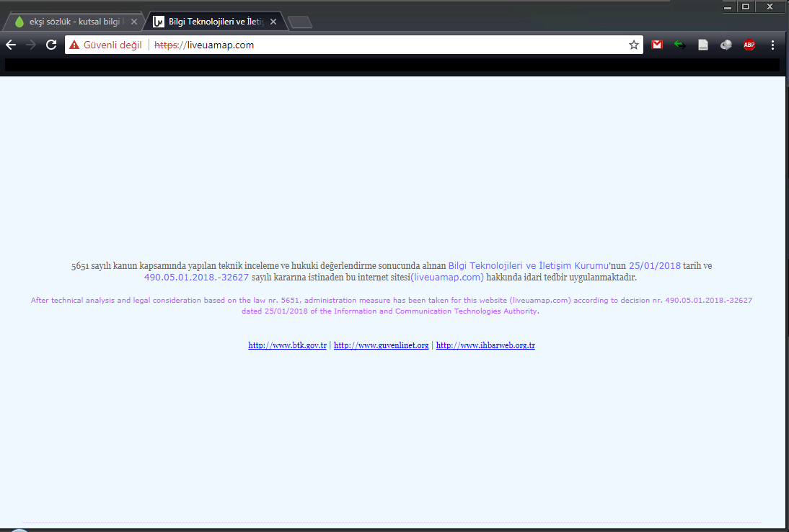Click the document page extension icon

(x=703, y=45)
